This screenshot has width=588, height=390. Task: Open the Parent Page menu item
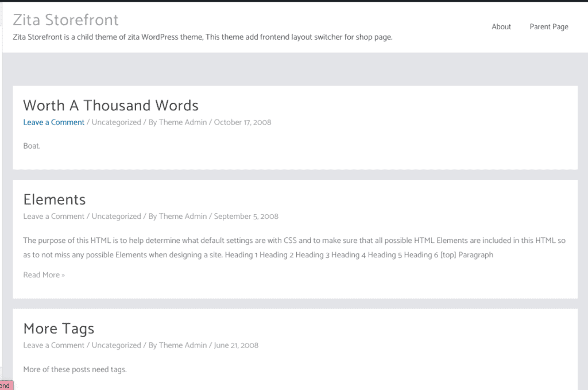pos(548,26)
